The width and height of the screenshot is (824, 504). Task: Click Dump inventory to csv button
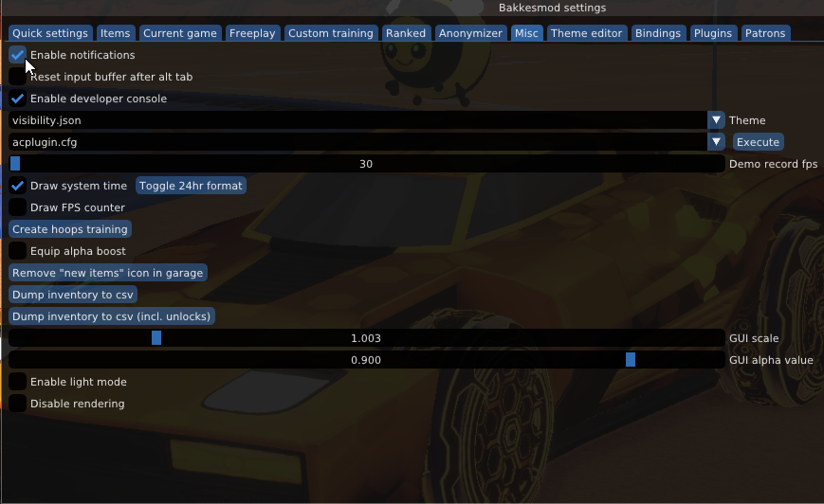tap(73, 295)
